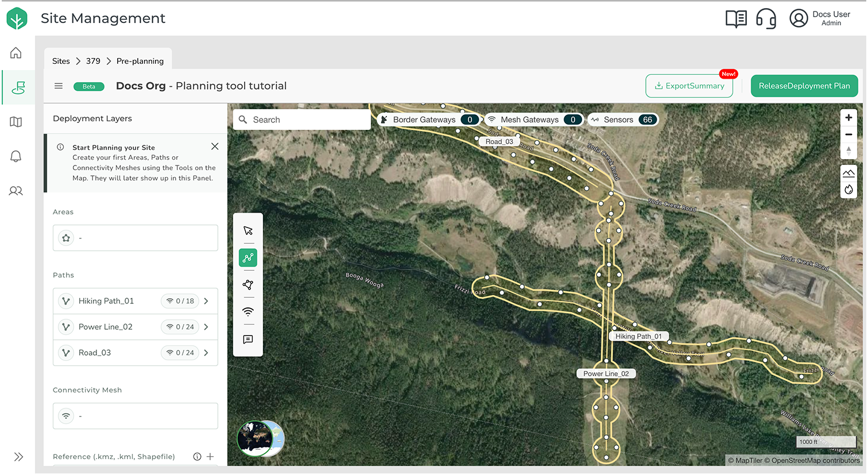
Task: Toggle the terrain layer map button
Action: click(x=848, y=173)
